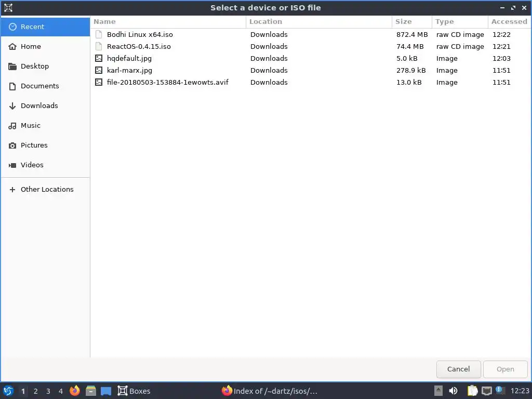Select the Bodhi Linux x64.iso file name
This screenshot has width=532, height=399.
coord(140,35)
